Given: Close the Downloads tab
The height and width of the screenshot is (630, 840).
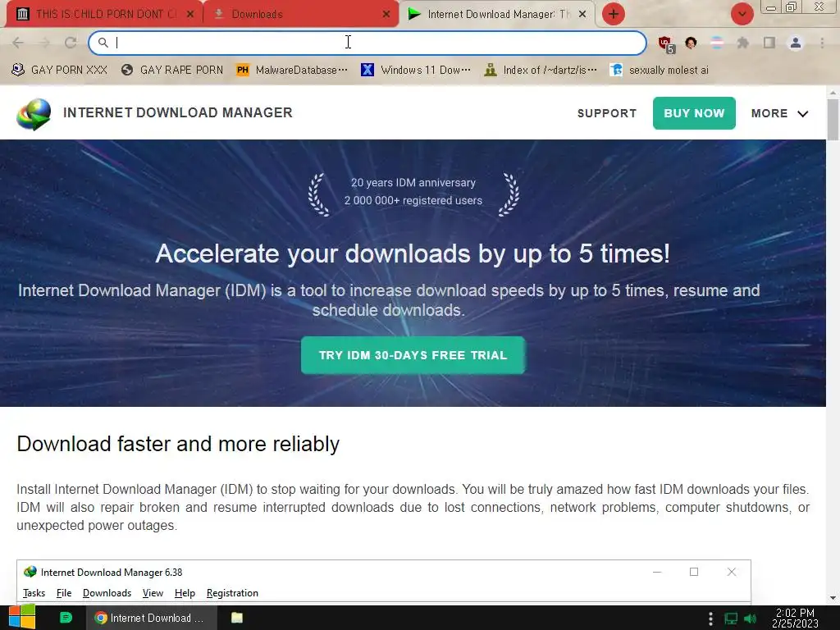Looking at the screenshot, I should [x=386, y=15].
